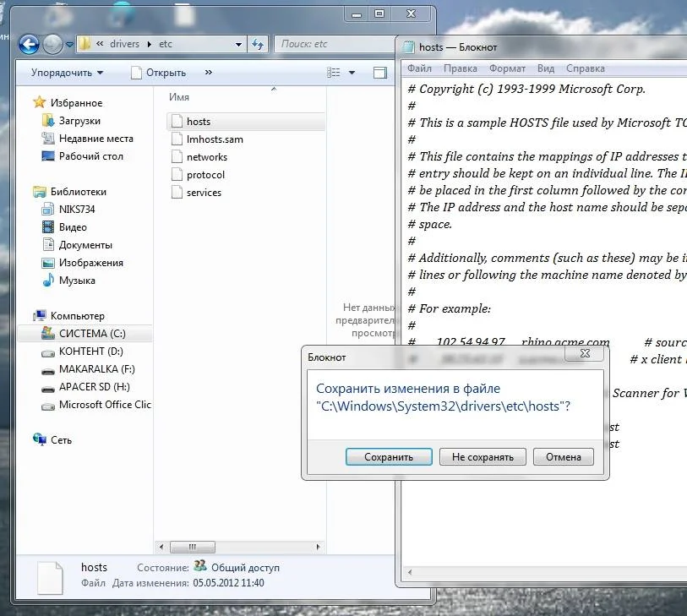Open the Упорядочить dropdown menu

point(67,73)
